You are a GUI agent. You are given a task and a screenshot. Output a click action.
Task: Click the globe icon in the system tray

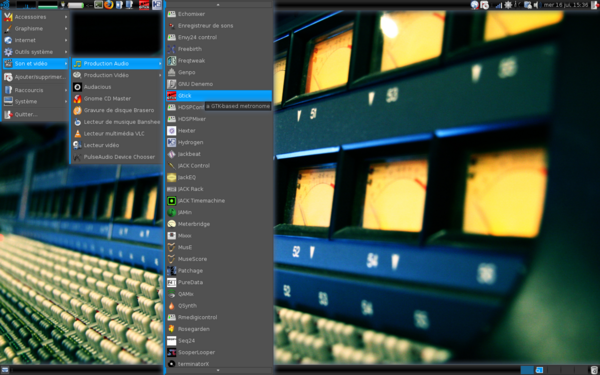pos(475,5)
